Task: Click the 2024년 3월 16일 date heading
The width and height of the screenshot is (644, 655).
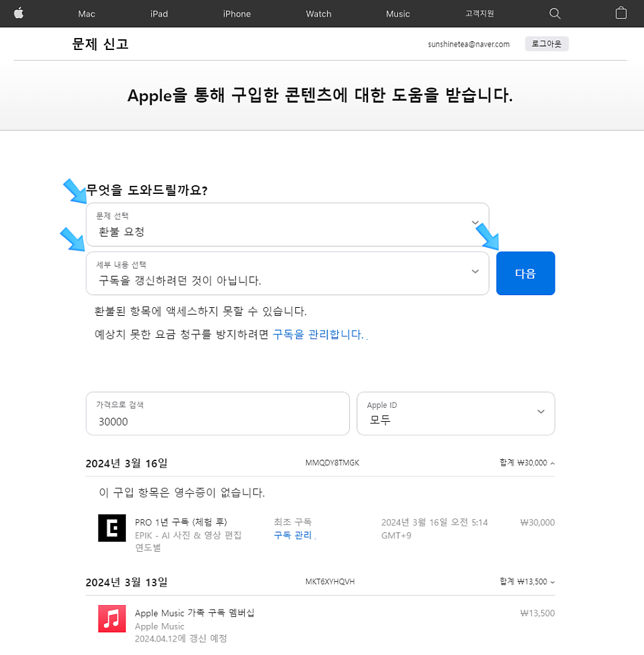Action: tap(127, 463)
